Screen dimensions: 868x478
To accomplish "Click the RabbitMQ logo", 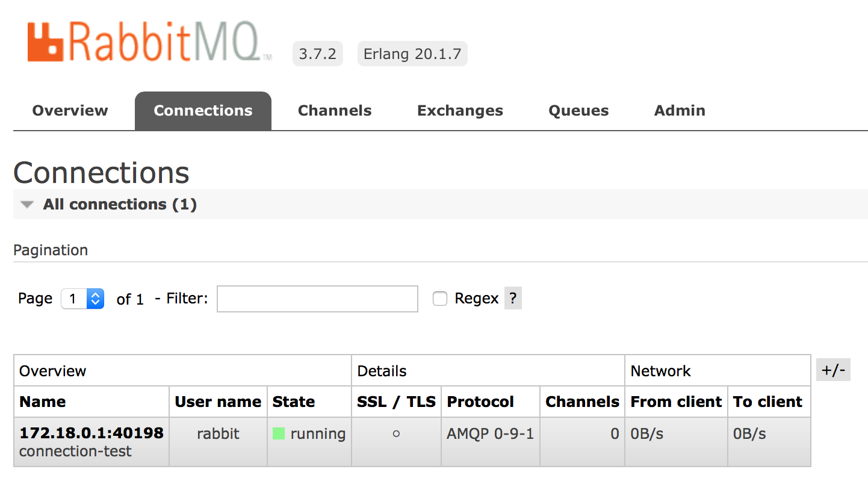I will click(x=149, y=42).
